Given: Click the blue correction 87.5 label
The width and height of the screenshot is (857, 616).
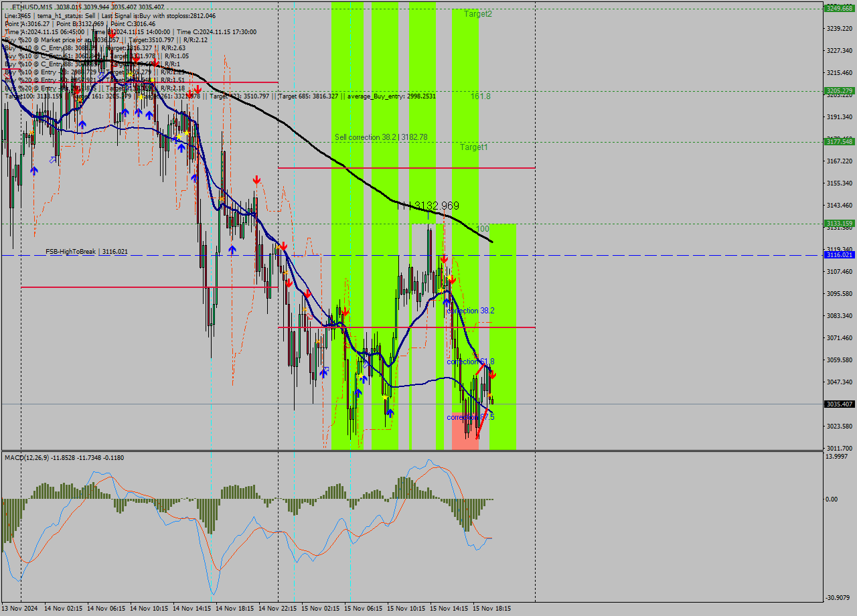Looking at the screenshot, I should point(471,417).
